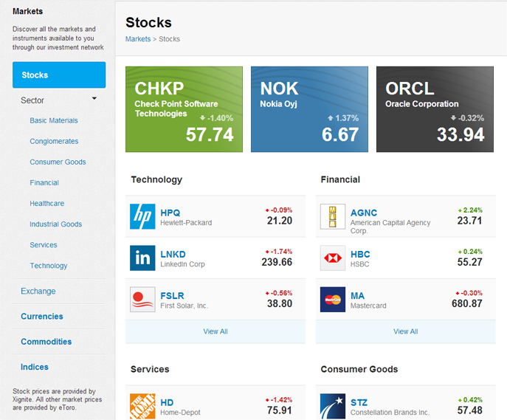Open the AGNC ticker link
This screenshot has width=507, height=420.
click(364, 213)
